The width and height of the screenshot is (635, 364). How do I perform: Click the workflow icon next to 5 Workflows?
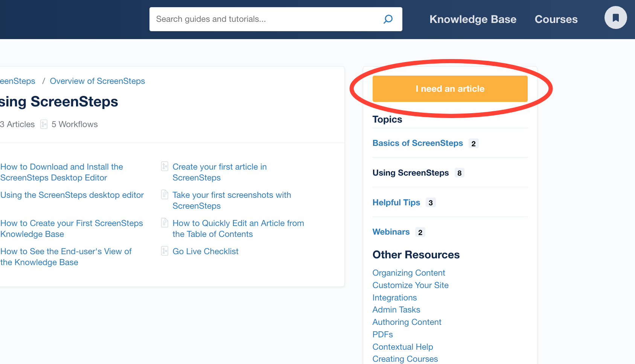click(x=44, y=124)
